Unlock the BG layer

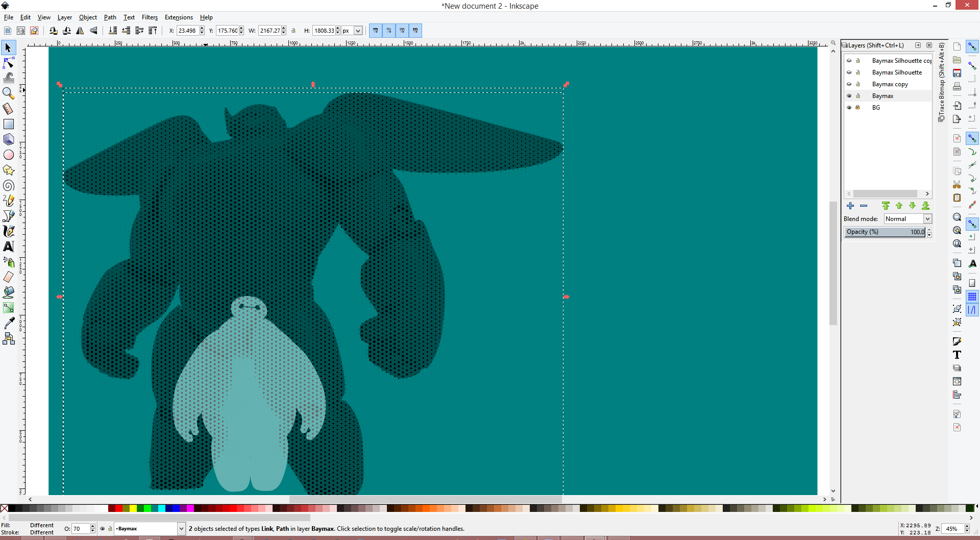pyautogui.click(x=858, y=108)
